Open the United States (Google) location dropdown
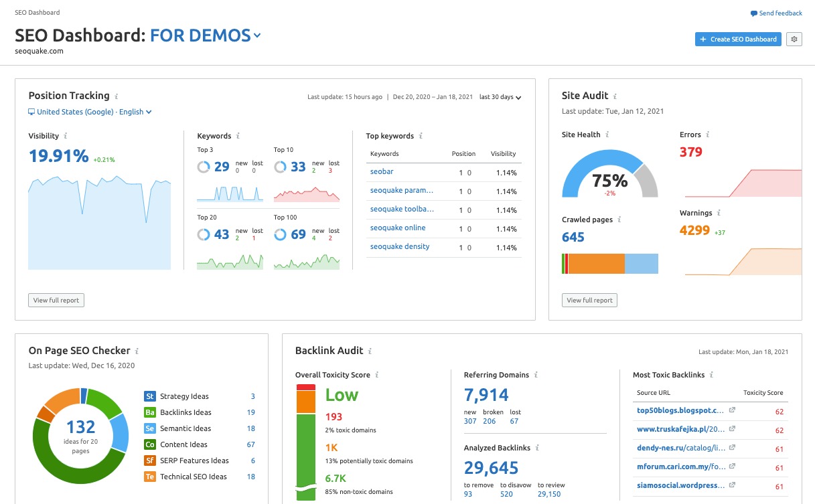Screen dimensions: 815x504 (90, 112)
